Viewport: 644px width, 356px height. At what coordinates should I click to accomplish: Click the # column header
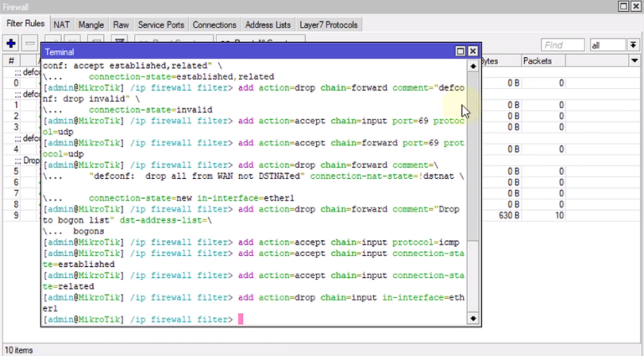(12, 61)
